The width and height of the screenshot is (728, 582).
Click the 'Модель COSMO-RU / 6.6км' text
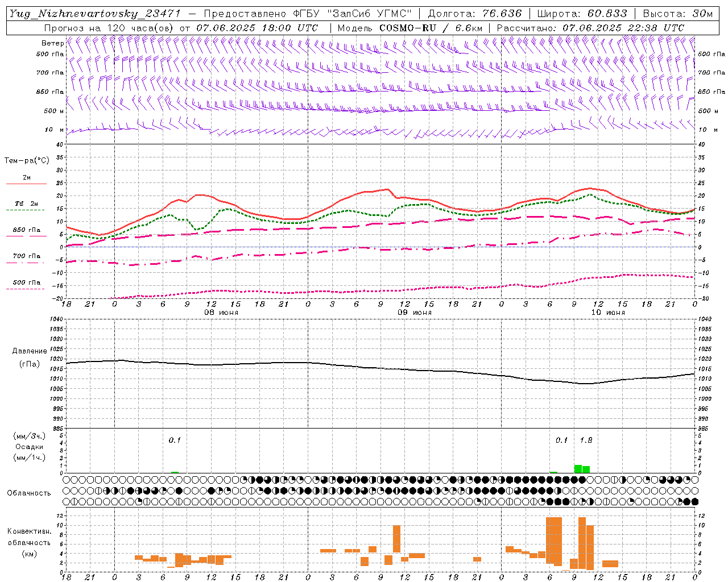coord(410,28)
